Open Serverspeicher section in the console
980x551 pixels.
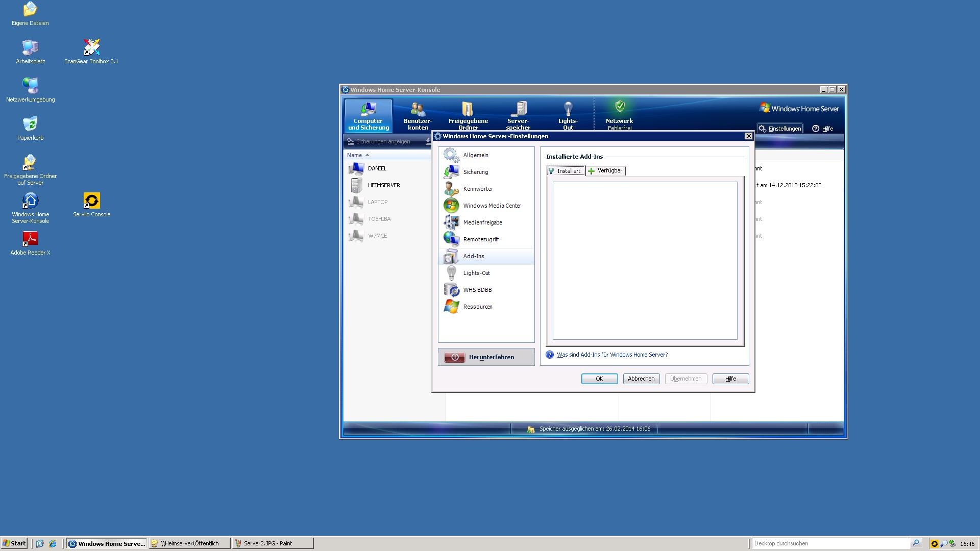[518, 116]
